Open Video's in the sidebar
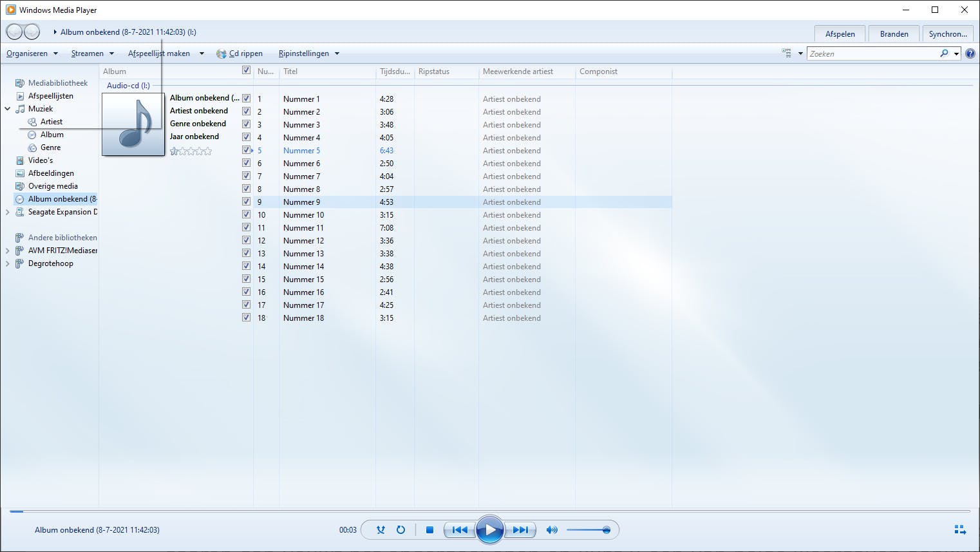 tap(41, 160)
